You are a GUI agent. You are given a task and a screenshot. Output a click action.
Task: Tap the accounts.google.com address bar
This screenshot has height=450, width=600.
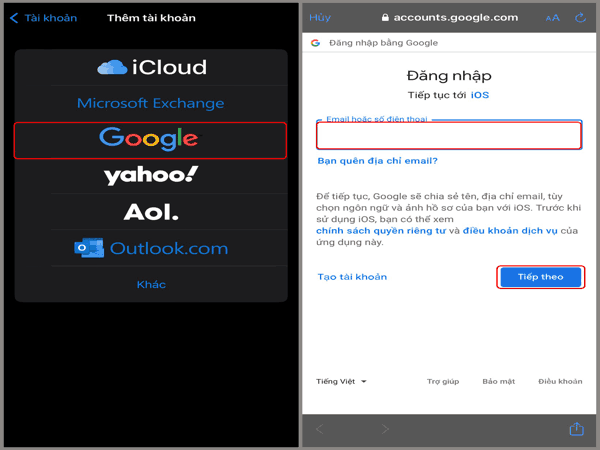[x=450, y=18]
